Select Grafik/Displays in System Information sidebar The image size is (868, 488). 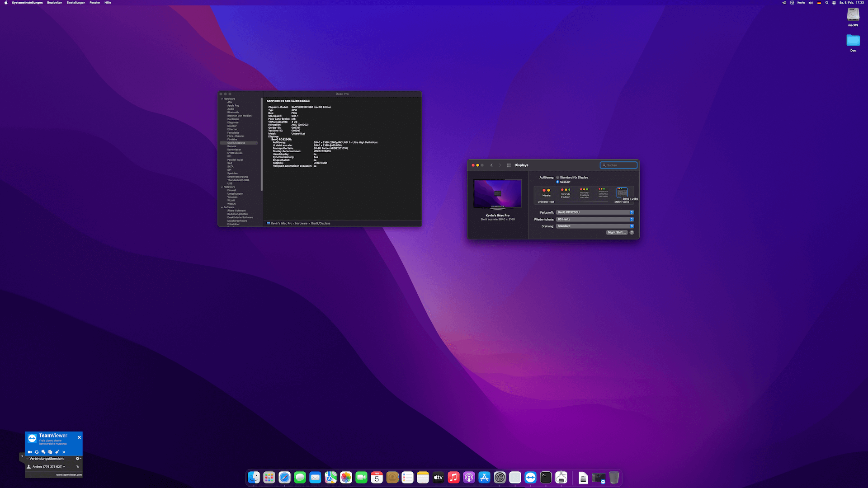click(239, 143)
